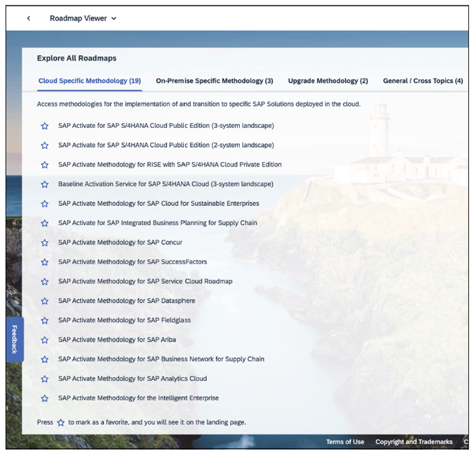Screen dimensions: 476x453
Task: Mark SAP Concur roadmap as favorite
Action: point(45,242)
